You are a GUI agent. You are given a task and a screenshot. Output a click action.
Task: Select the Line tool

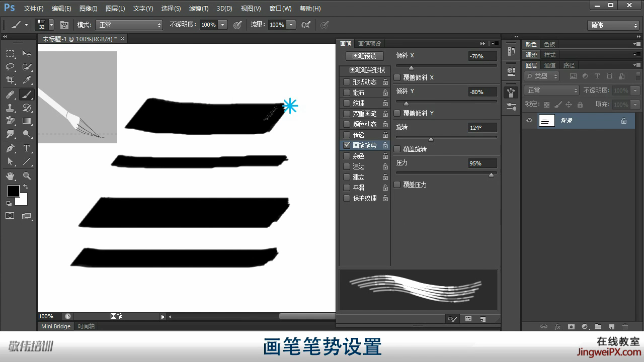click(27, 161)
